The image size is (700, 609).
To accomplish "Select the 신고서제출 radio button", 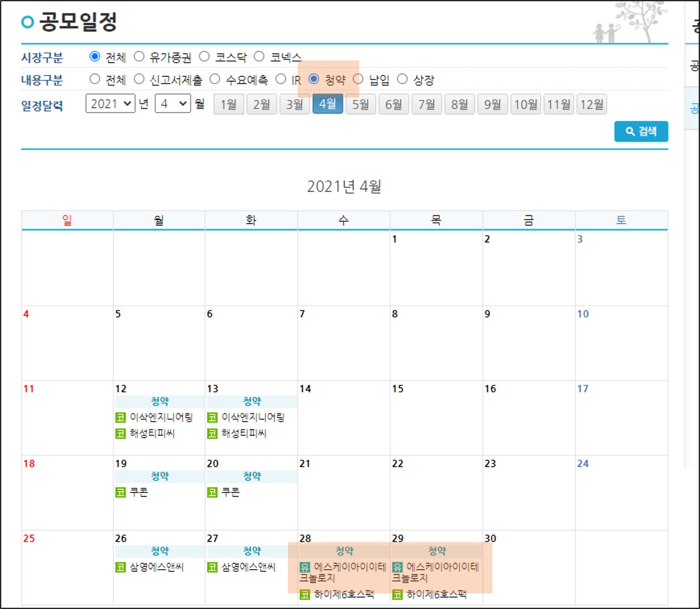I will pos(139,79).
